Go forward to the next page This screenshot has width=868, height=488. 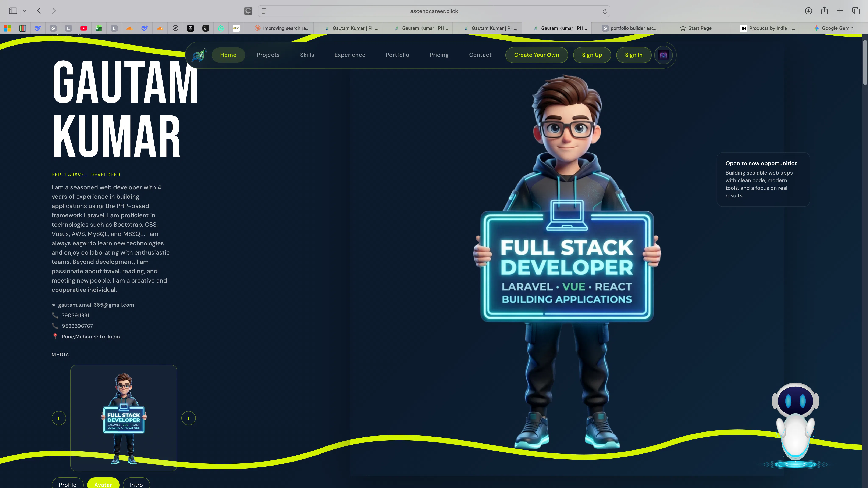(54, 11)
